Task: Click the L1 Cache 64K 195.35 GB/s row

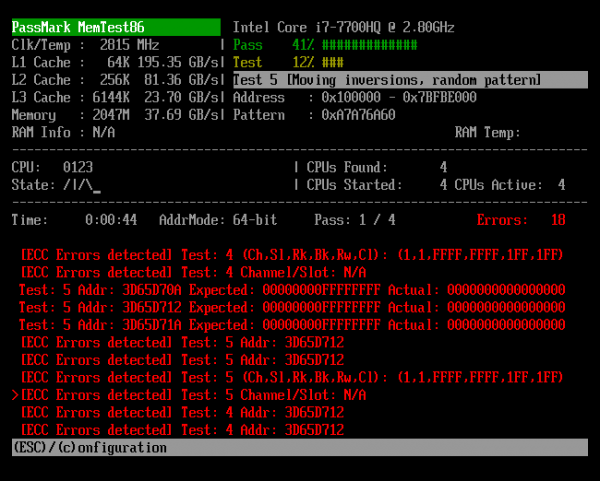Action: tap(115, 62)
